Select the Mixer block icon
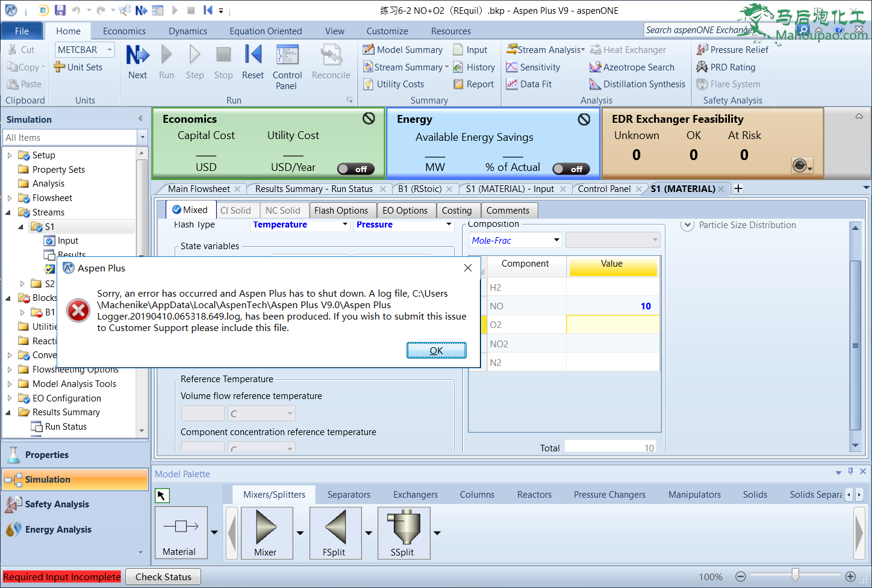Screen dimensions: 872x588 (266, 533)
